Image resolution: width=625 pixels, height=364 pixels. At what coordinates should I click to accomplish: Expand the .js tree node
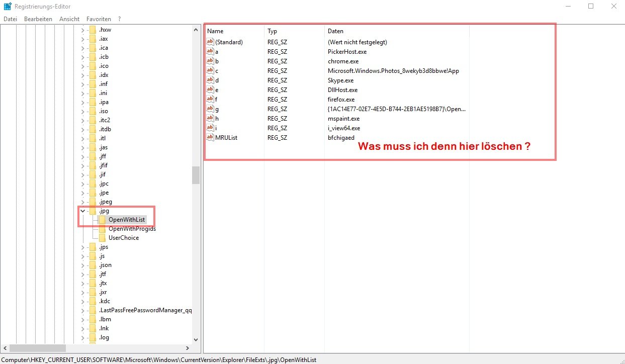[x=83, y=256]
